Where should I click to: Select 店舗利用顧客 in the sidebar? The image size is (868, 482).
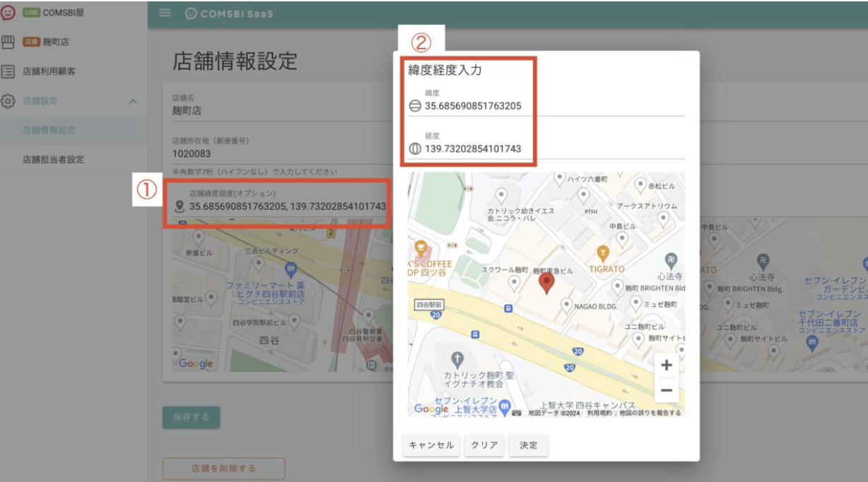point(49,71)
